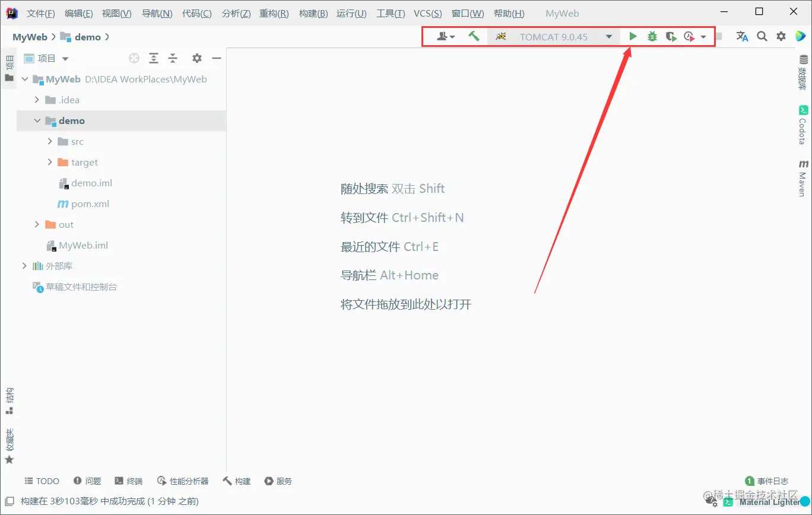This screenshot has width=812, height=515.
Task: Hide the project panel with minus icon
Action: click(x=217, y=58)
